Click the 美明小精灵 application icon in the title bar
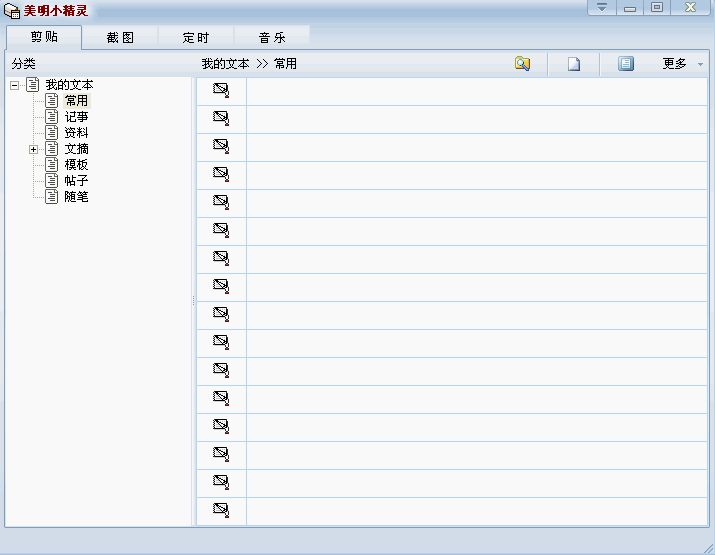 12,11
